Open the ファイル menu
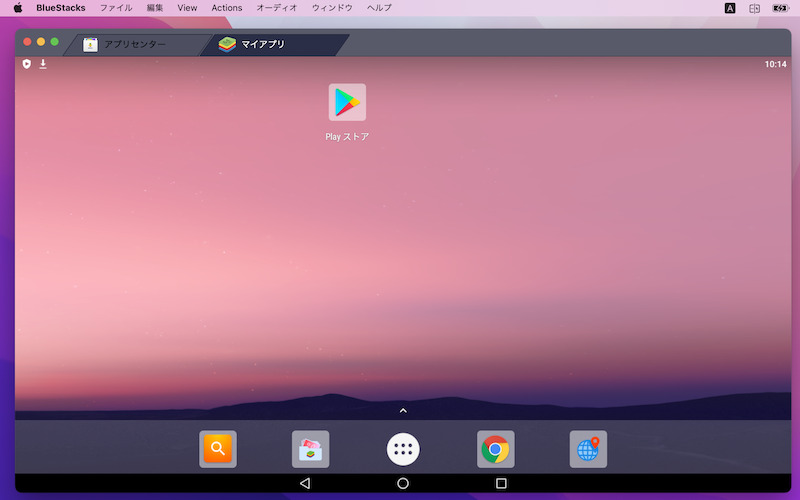The image size is (800, 500). 116,8
